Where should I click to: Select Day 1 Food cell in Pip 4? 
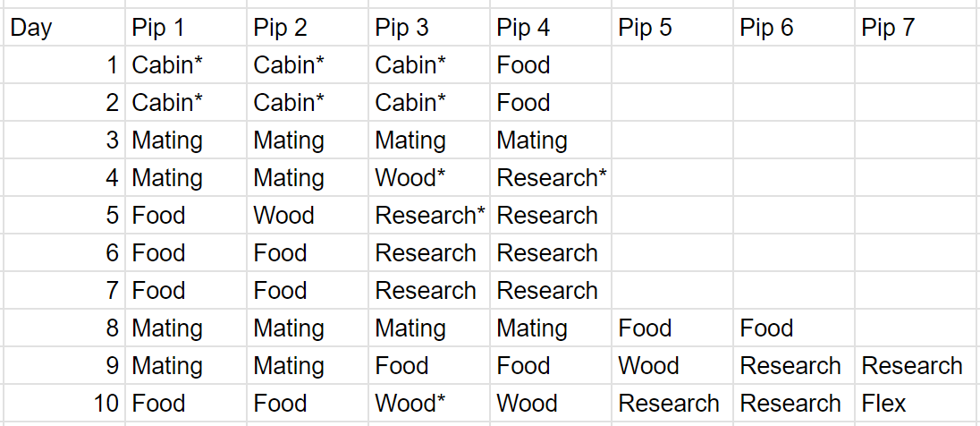click(550, 65)
